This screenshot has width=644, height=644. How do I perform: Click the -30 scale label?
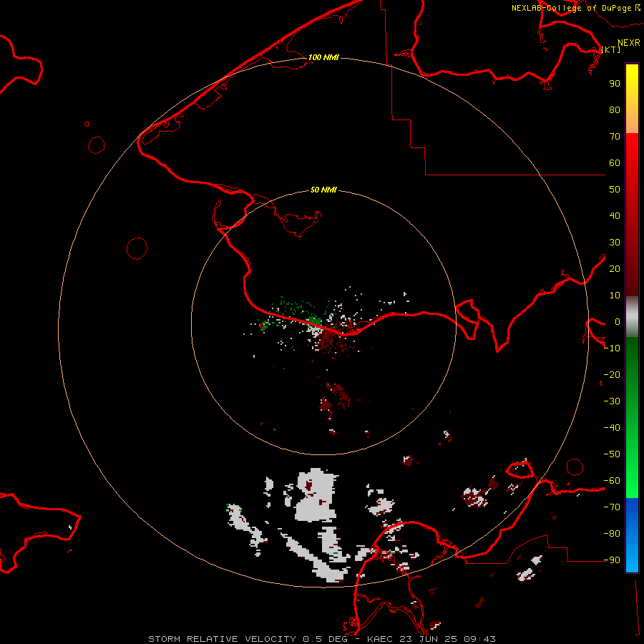pos(612,401)
